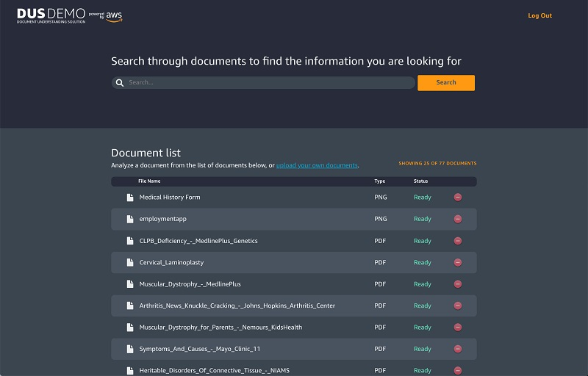
Task: Open Cervical_Laminoplasty document
Action: (x=171, y=262)
